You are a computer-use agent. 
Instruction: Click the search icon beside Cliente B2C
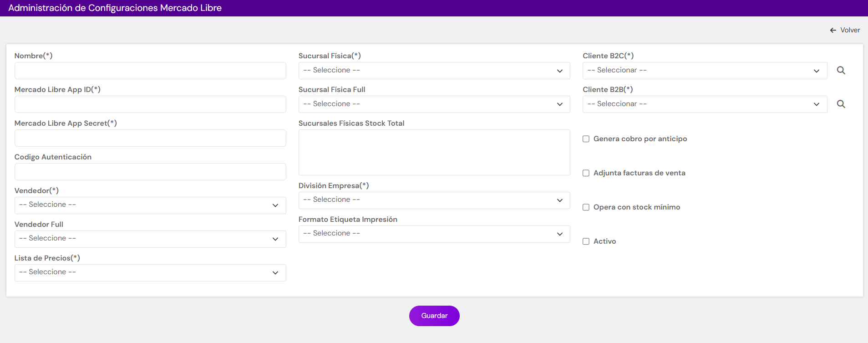841,71
